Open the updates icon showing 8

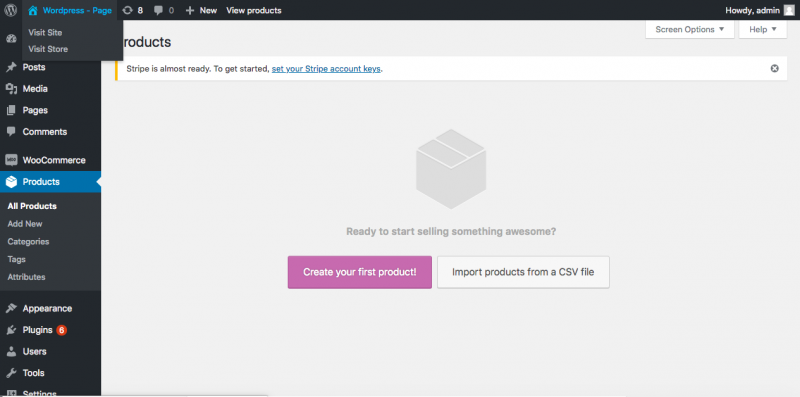pos(128,10)
